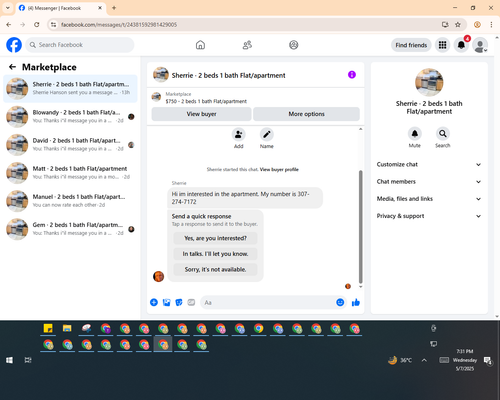Click the browser Back arrow
This screenshot has width=500, height=400.
pos(9,25)
